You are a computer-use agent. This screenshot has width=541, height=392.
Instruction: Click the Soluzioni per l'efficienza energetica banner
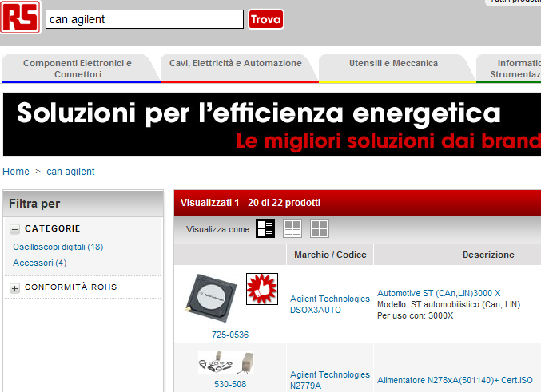coord(272,125)
